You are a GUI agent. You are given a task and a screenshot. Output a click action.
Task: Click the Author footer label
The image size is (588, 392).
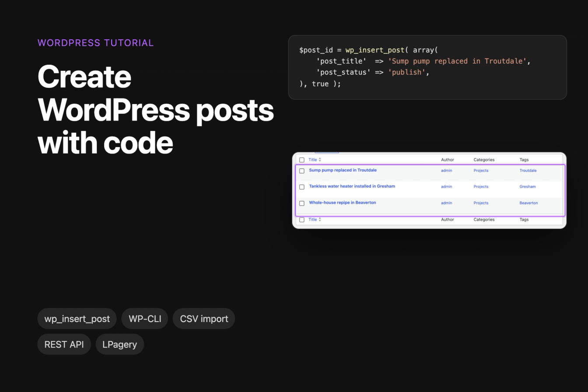(448, 220)
